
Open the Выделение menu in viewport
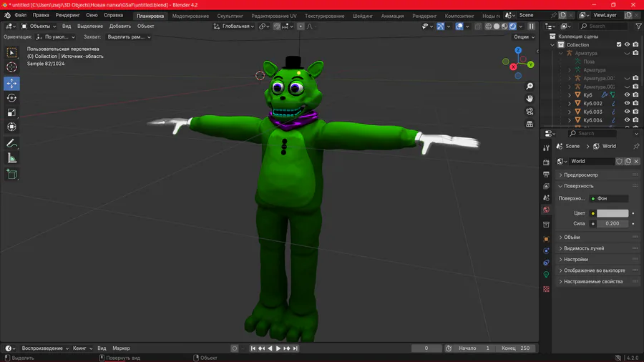[x=90, y=26]
